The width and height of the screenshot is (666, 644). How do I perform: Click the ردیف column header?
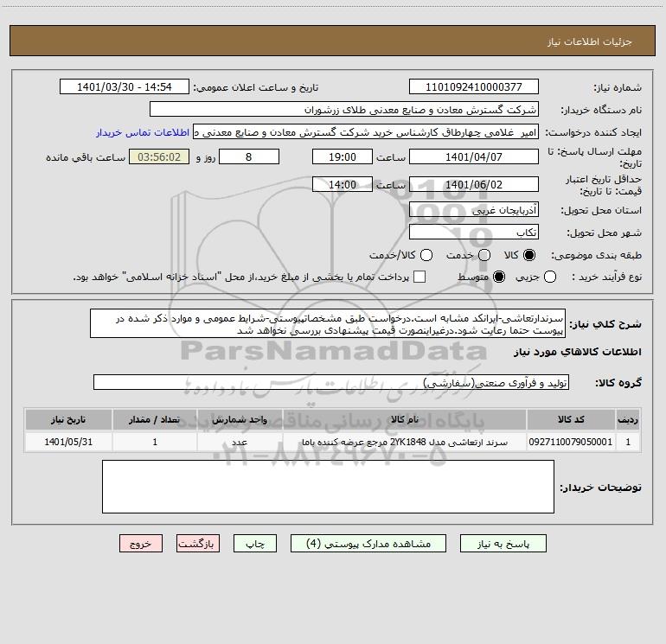628,419
